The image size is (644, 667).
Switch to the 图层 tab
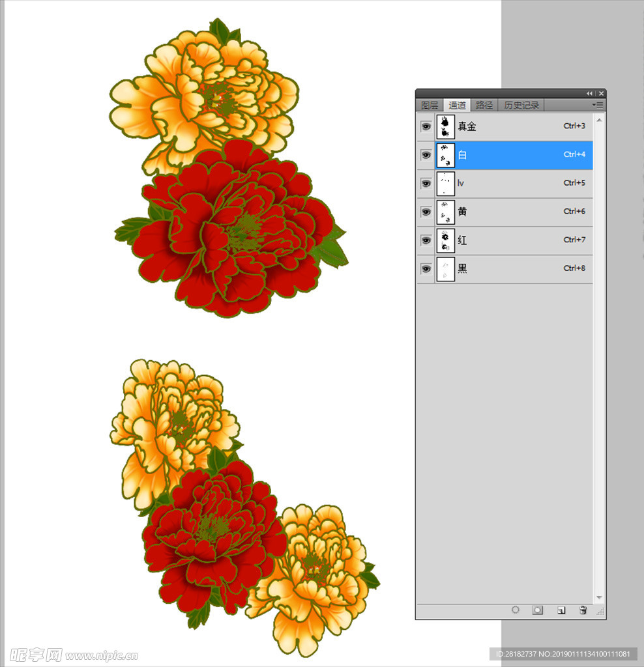430,106
